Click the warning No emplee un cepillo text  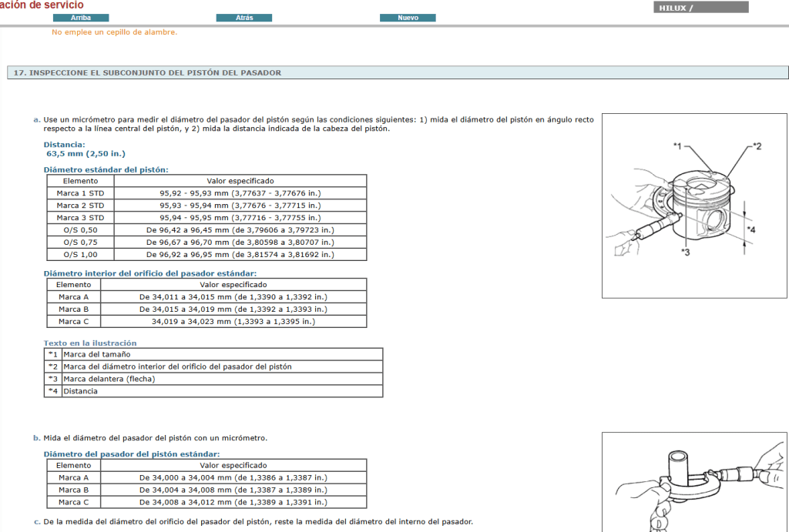[114, 32]
